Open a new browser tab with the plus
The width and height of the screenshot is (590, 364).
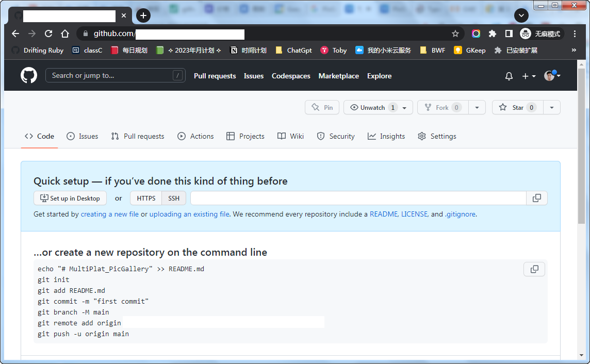[x=143, y=15]
